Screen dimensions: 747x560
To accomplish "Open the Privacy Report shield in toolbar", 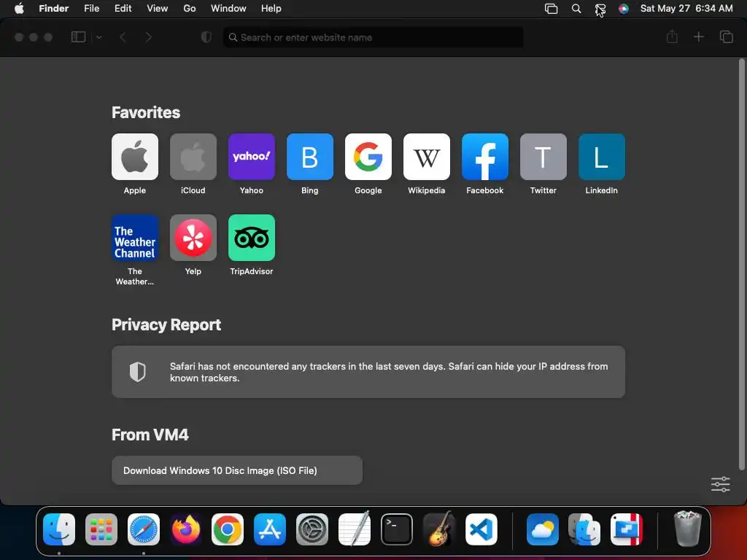I will point(206,37).
